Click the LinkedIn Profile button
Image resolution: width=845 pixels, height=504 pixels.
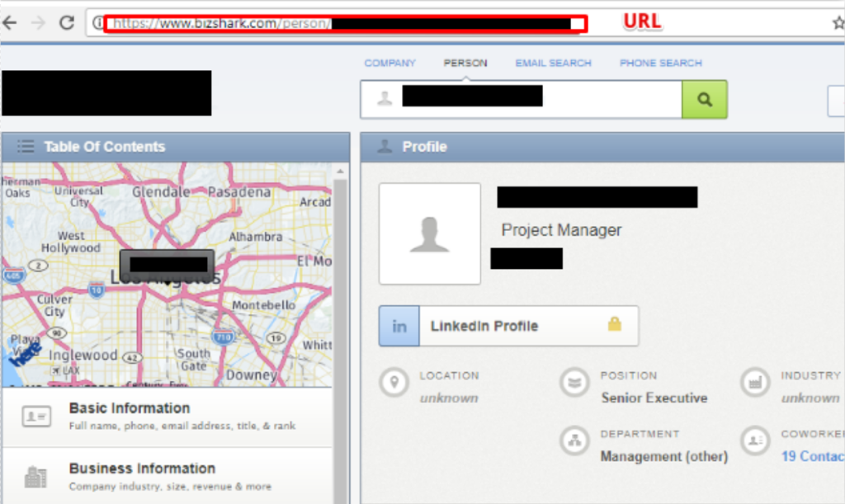(508, 326)
